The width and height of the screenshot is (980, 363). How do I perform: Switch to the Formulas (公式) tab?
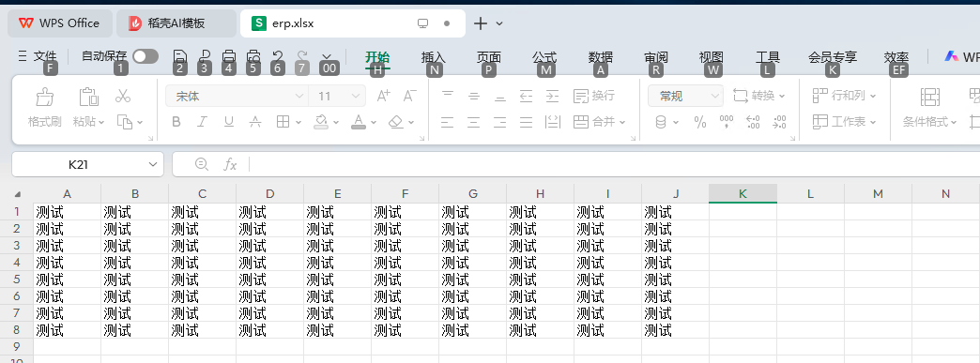[544, 57]
